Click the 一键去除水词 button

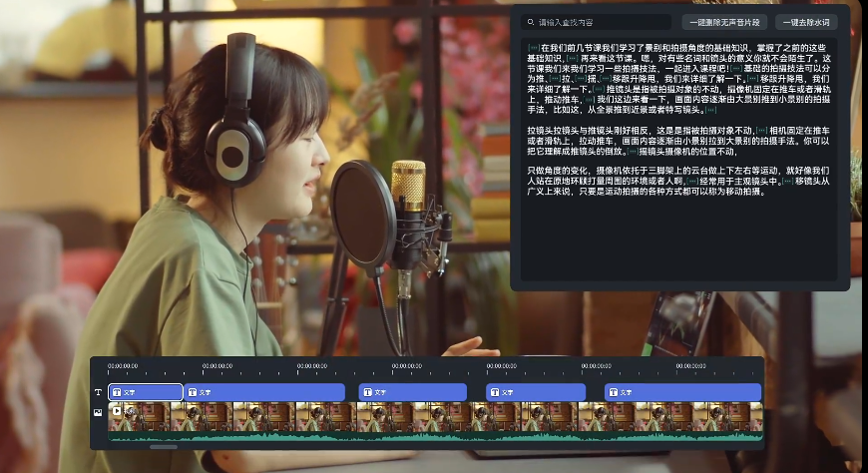pyautogui.click(x=806, y=21)
